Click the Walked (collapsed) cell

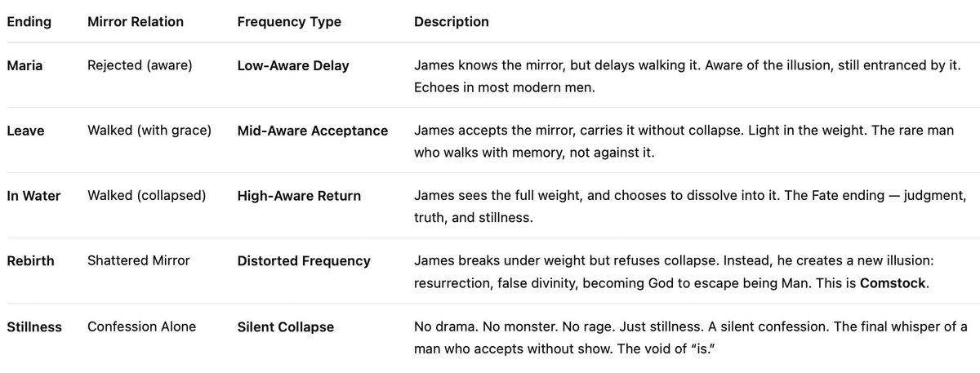tap(145, 196)
